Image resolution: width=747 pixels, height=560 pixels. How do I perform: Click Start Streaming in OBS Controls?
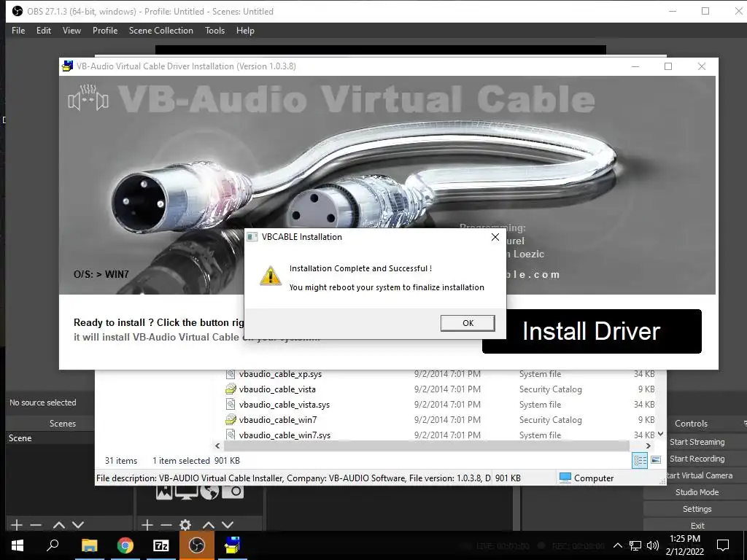click(x=697, y=442)
